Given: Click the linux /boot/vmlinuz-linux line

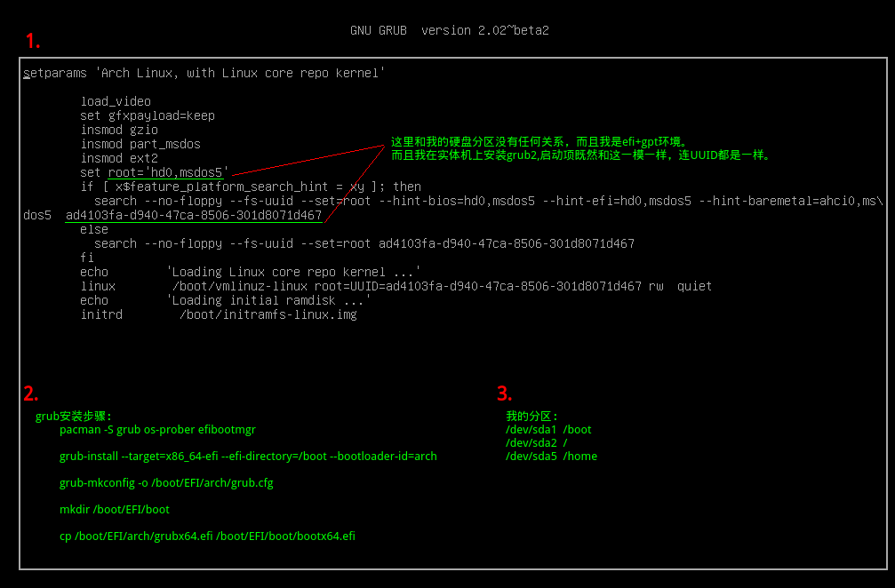Looking at the screenshot, I should [396, 286].
